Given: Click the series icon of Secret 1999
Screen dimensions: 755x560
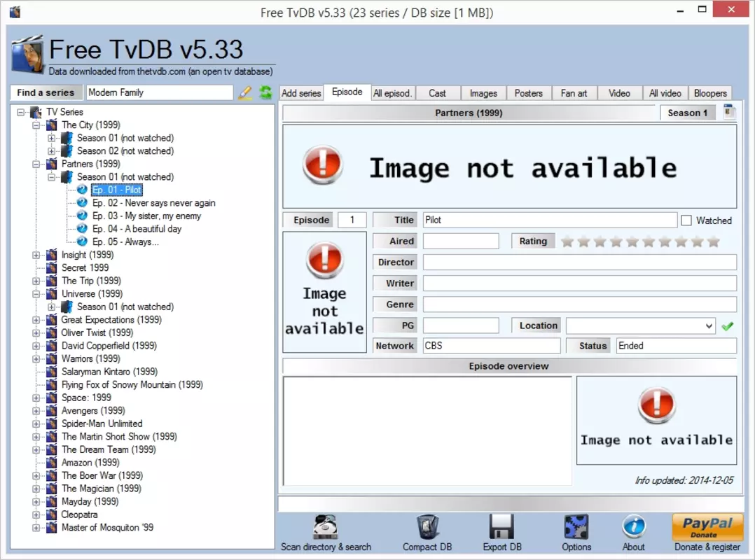Looking at the screenshot, I should point(52,267).
